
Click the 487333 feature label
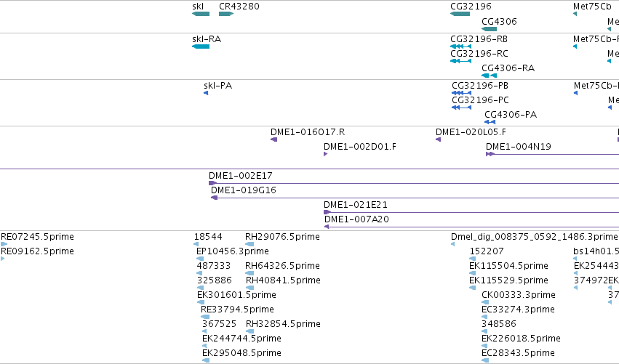[214, 266]
